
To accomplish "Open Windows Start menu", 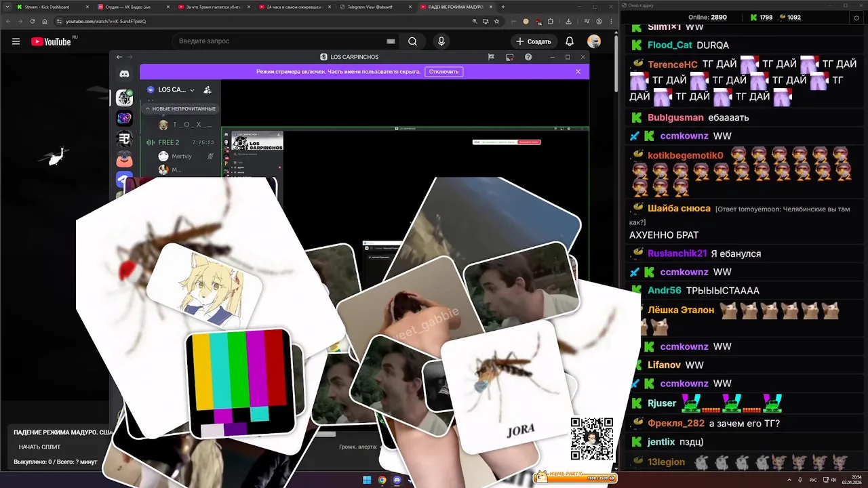I will (x=367, y=480).
